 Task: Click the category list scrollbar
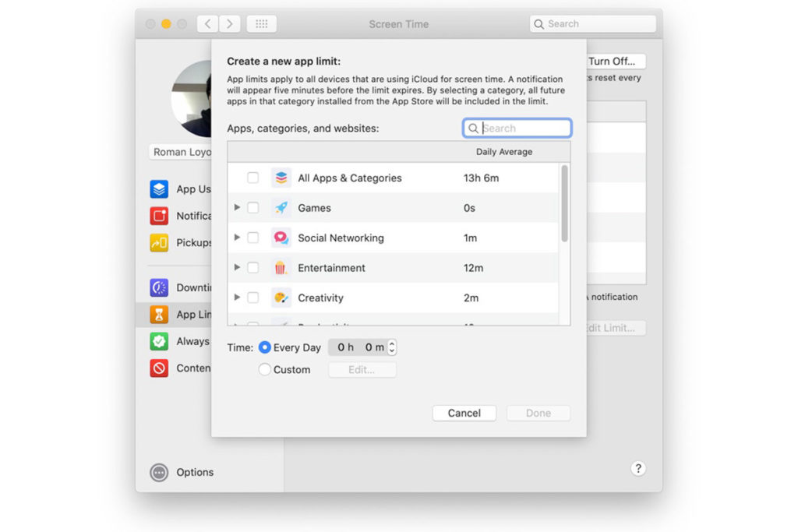564,203
